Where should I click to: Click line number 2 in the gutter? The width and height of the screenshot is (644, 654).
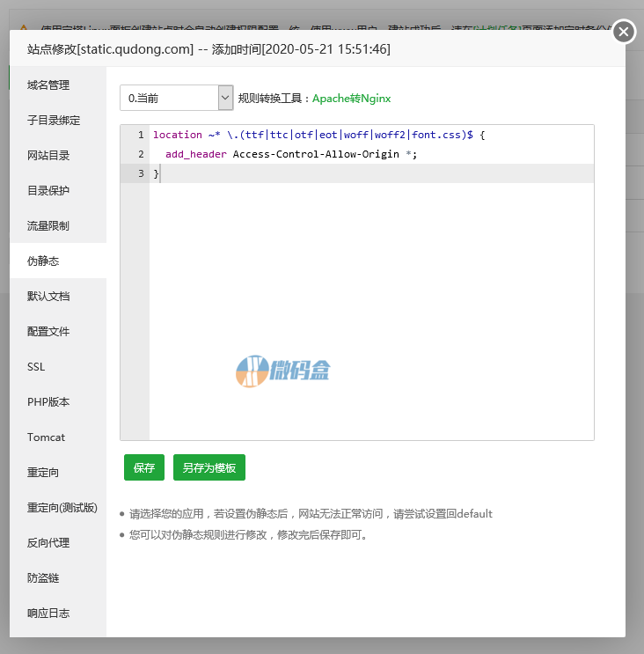click(141, 154)
